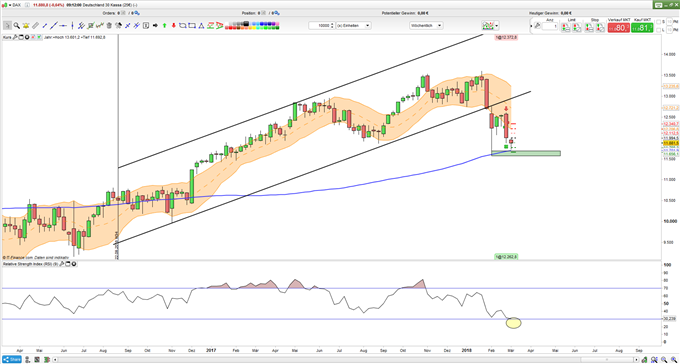Open the yellow alert bell tool
Screen dimensions: 680x364
tap(26, 26)
